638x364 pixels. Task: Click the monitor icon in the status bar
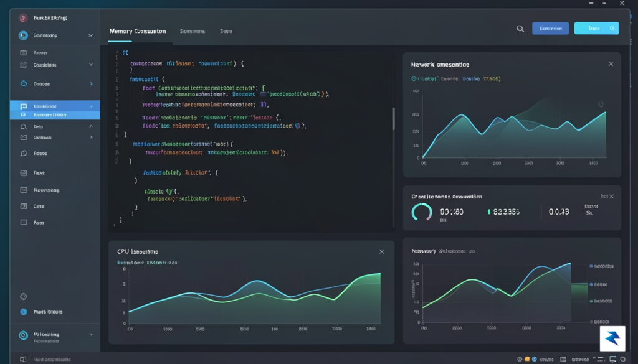[x=613, y=359]
